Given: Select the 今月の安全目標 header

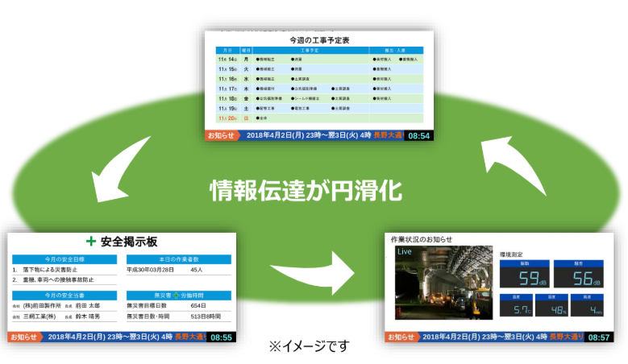Looking at the screenshot, I should tap(64, 259).
